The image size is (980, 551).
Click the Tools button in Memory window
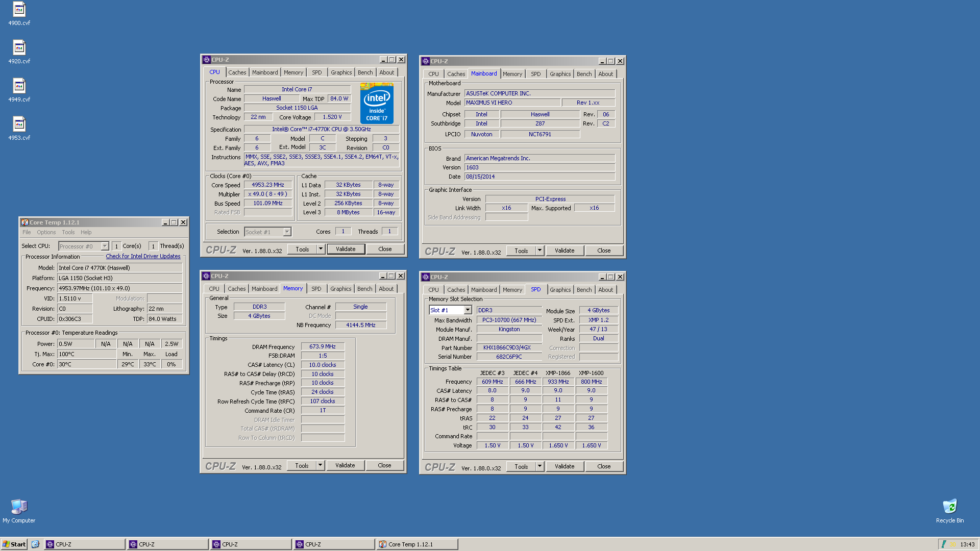point(302,465)
